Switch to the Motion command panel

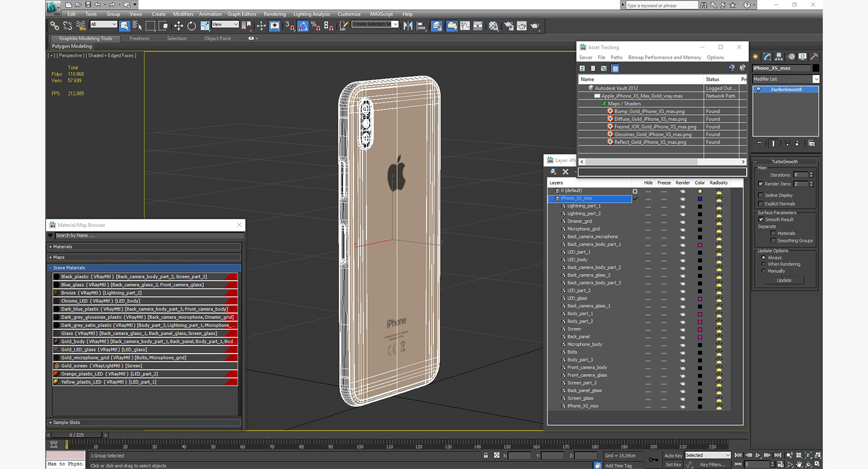click(x=791, y=56)
